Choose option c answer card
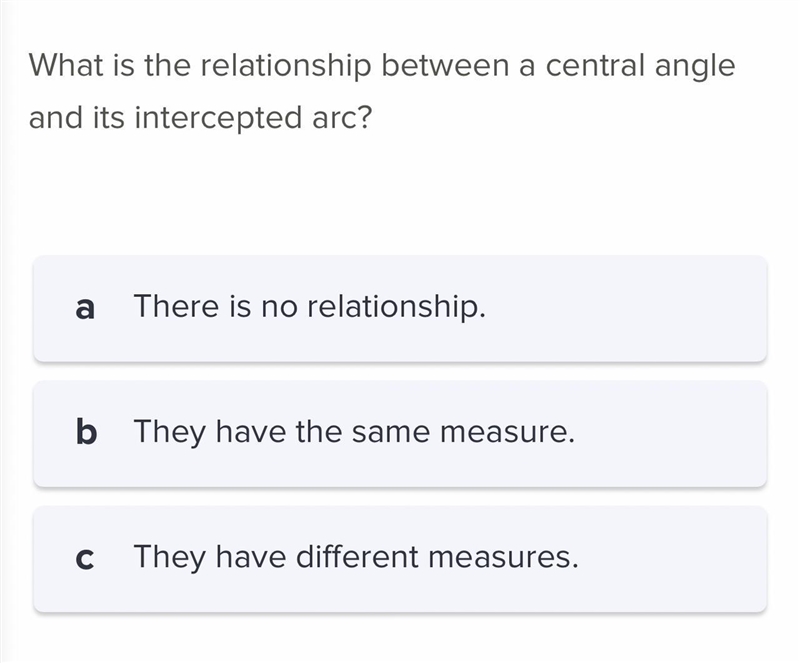 400,559
